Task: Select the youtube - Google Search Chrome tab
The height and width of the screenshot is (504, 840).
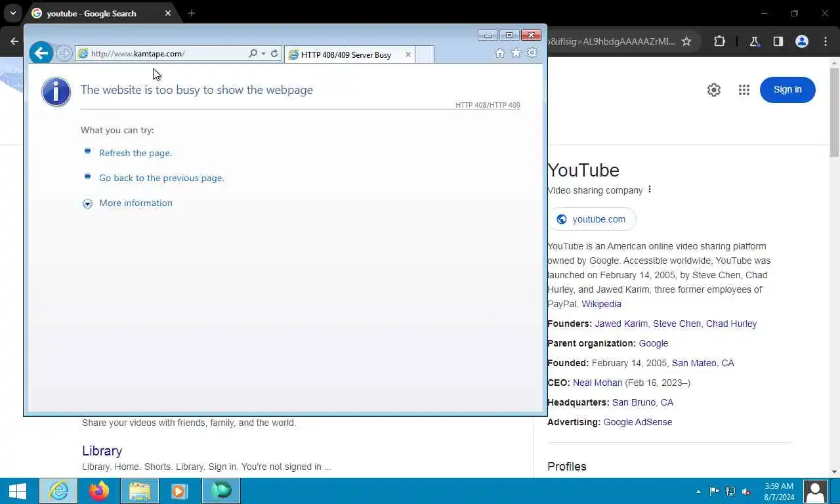Action: pyautogui.click(x=100, y=13)
